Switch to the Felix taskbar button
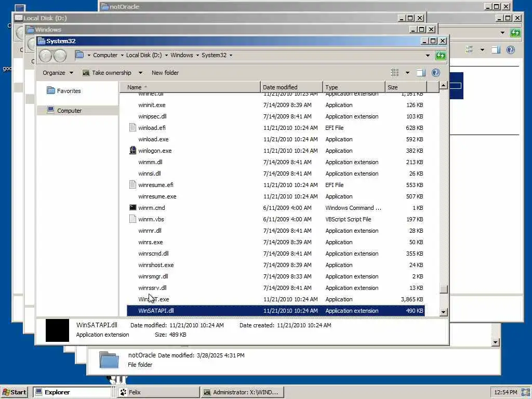The height and width of the screenshot is (399, 532). 158,392
